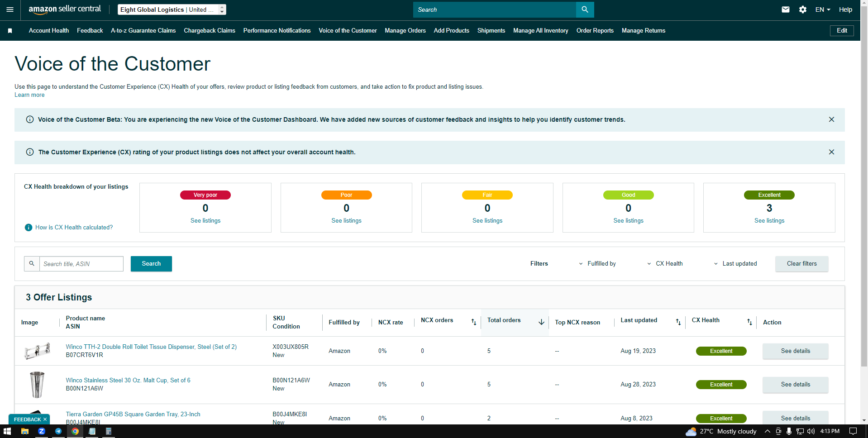868x438 pixels.
Task: Click the Search title, ASIN input
Action: (81, 264)
